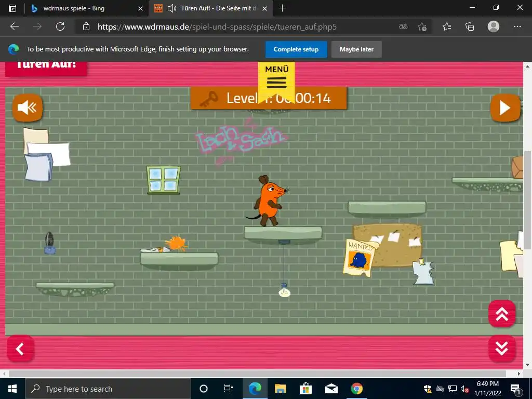Open a new browser tab
532x399 pixels.
(x=282, y=8)
